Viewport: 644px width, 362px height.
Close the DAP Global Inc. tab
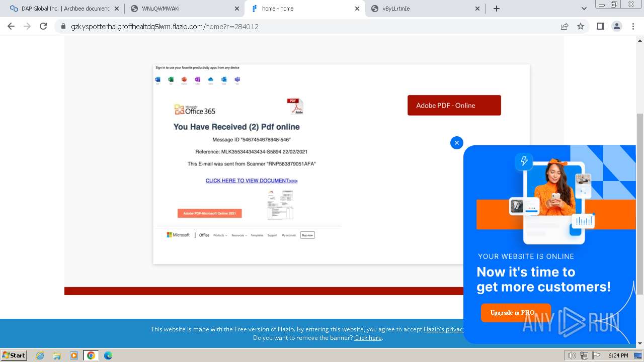pos(116,9)
